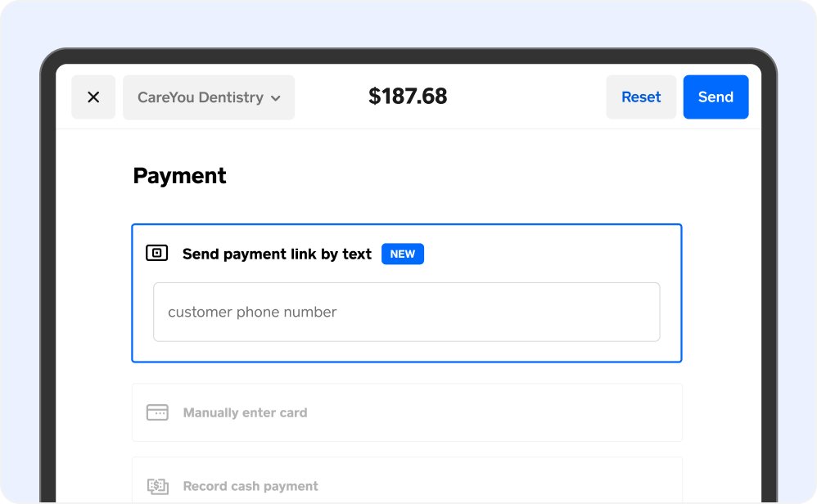817x504 pixels.
Task: Click the "Manually enter card" label text
Action: coord(245,413)
